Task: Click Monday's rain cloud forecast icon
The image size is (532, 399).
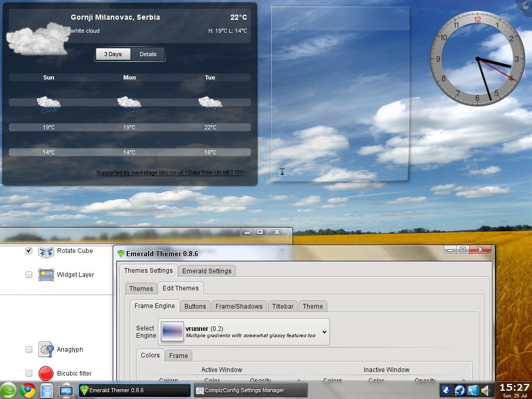Action: [129, 104]
